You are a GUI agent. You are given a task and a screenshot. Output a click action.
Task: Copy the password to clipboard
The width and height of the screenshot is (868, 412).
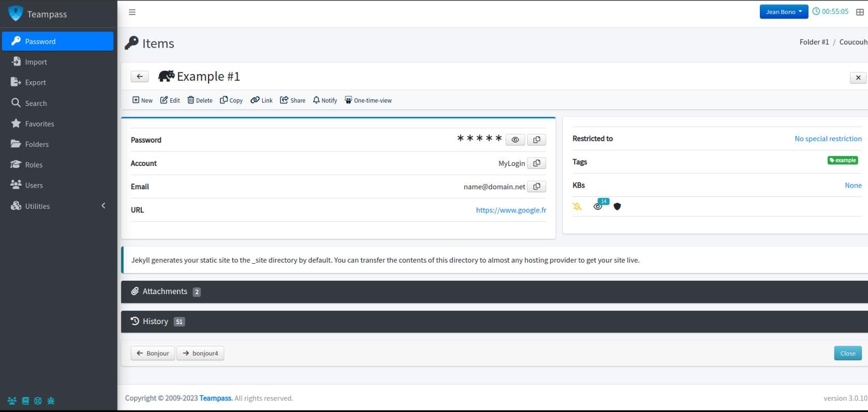point(536,140)
